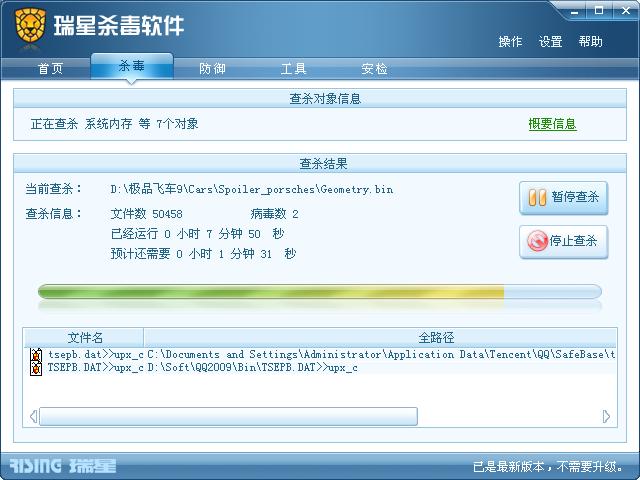Click the left arrow of horizontal scrollbar
This screenshot has height=480, width=640.
coord(33,416)
